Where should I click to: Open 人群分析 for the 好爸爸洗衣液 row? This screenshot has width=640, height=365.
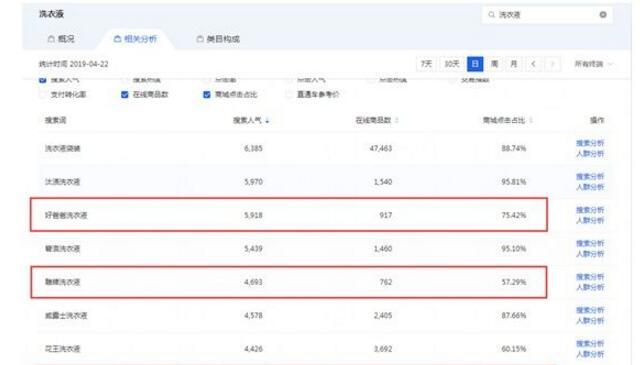coord(590,221)
